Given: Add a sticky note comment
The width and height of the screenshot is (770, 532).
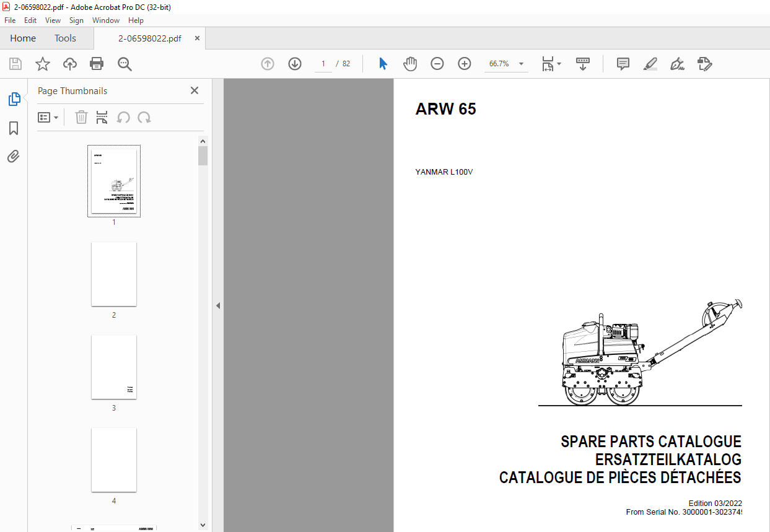Looking at the screenshot, I should coord(623,64).
